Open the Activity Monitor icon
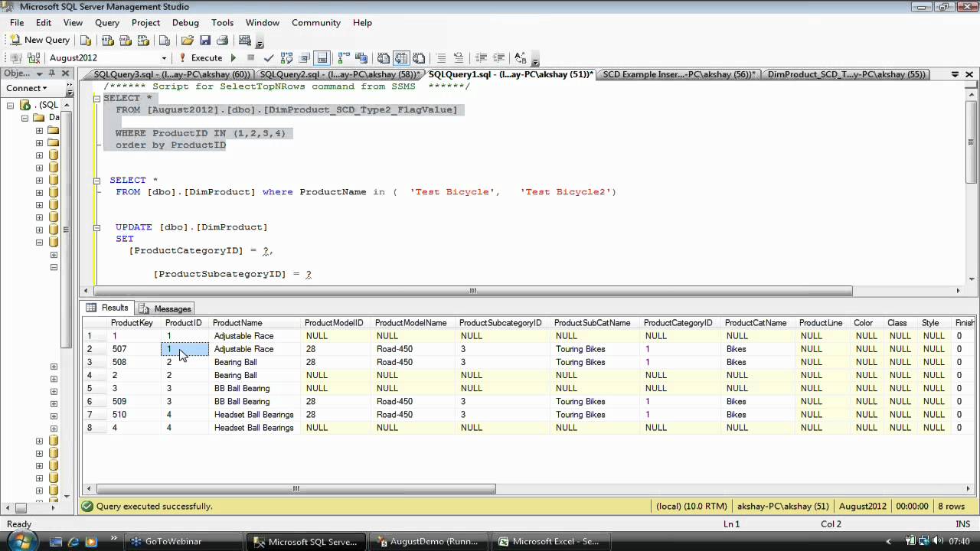The height and width of the screenshot is (551, 980). point(245,40)
